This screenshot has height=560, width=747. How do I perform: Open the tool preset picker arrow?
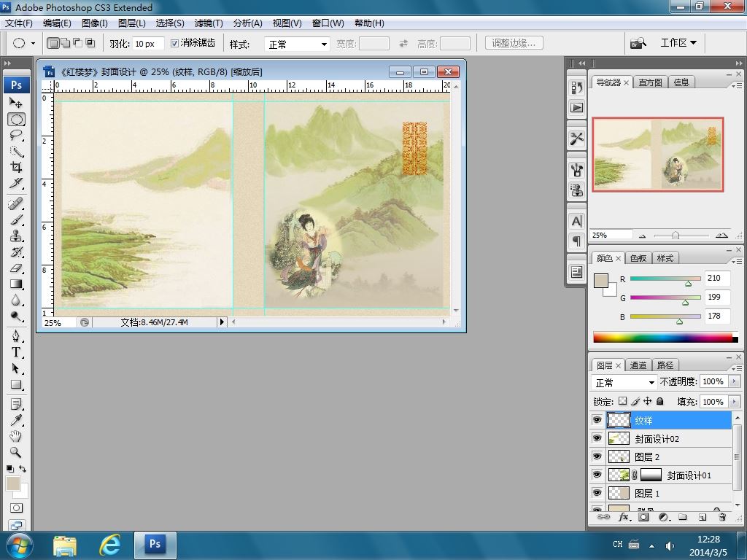(33, 43)
